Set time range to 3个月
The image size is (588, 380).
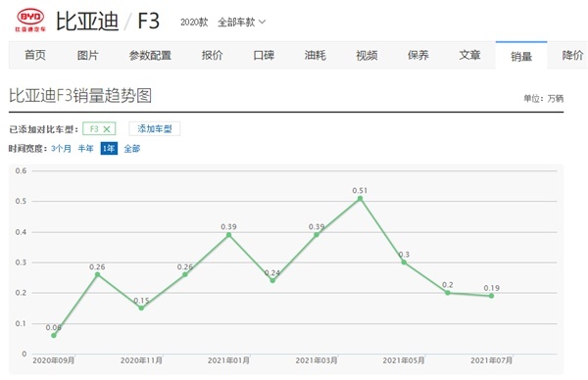pyautogui.click(x=61, y=149)
